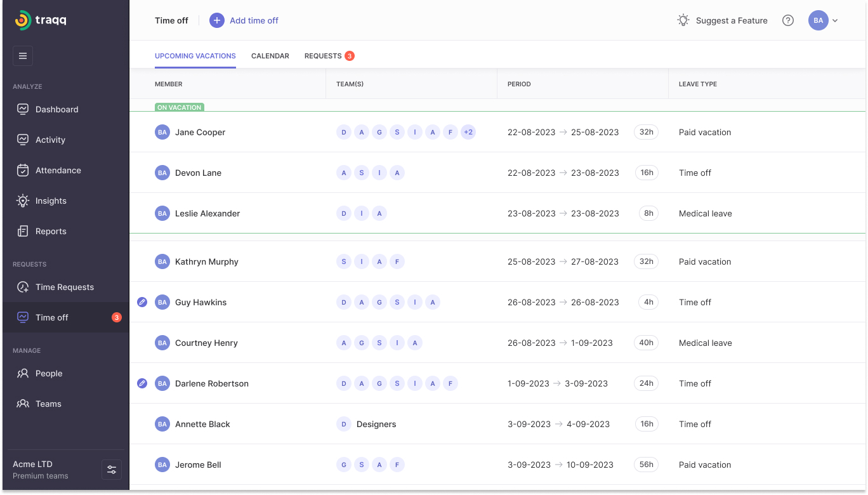Go to Insights lightbulb item

coord(50,201)
